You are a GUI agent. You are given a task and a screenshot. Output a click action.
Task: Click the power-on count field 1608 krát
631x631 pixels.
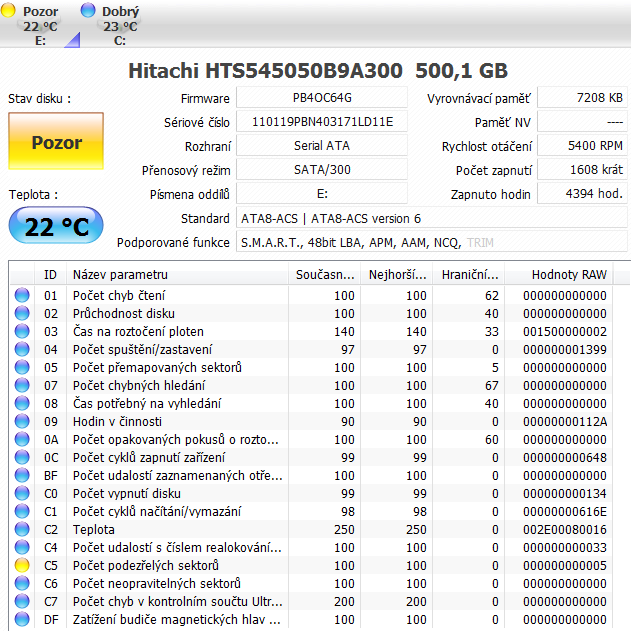pyautogui.click(x=583, y=170)
